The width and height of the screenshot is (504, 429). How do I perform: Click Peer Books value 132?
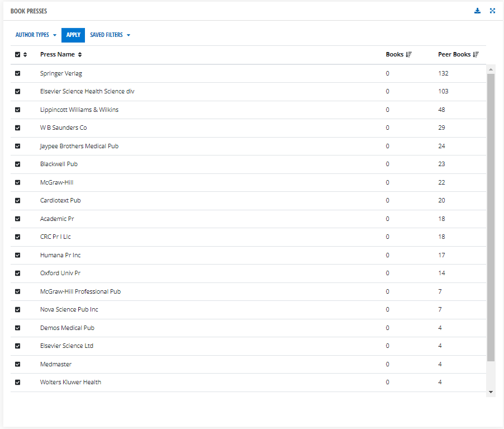[x=443, y=73]
